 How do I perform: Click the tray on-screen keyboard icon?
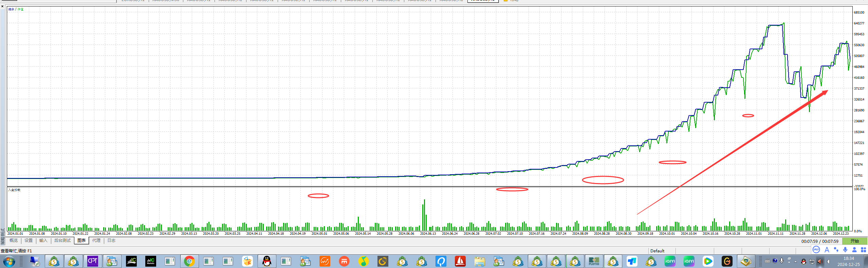tap(767, 261)
